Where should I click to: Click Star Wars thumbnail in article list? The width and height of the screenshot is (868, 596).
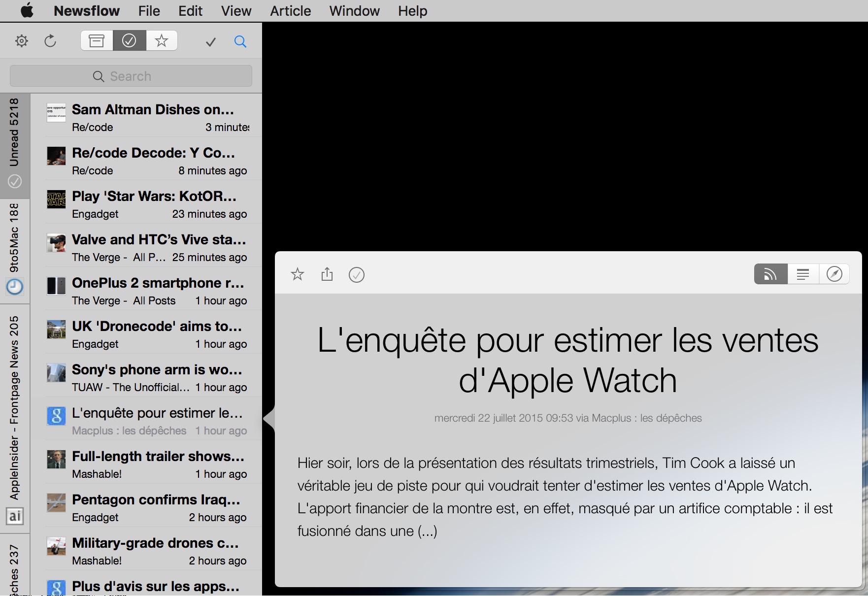point(56,199)
